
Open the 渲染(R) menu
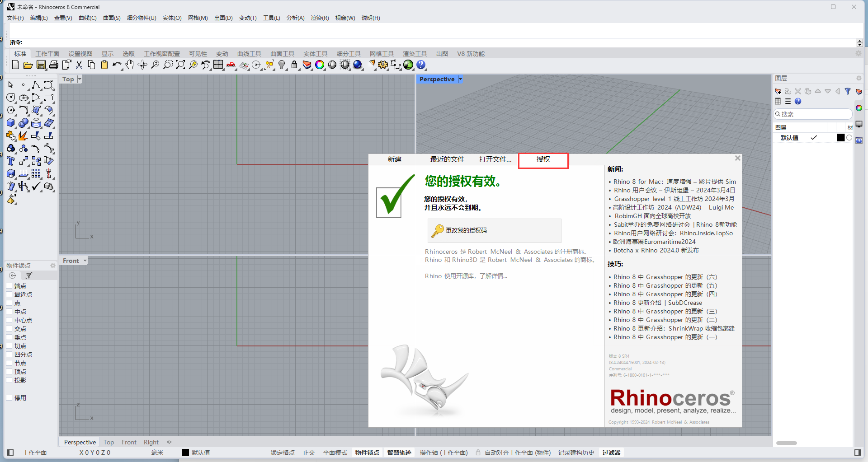320,18
